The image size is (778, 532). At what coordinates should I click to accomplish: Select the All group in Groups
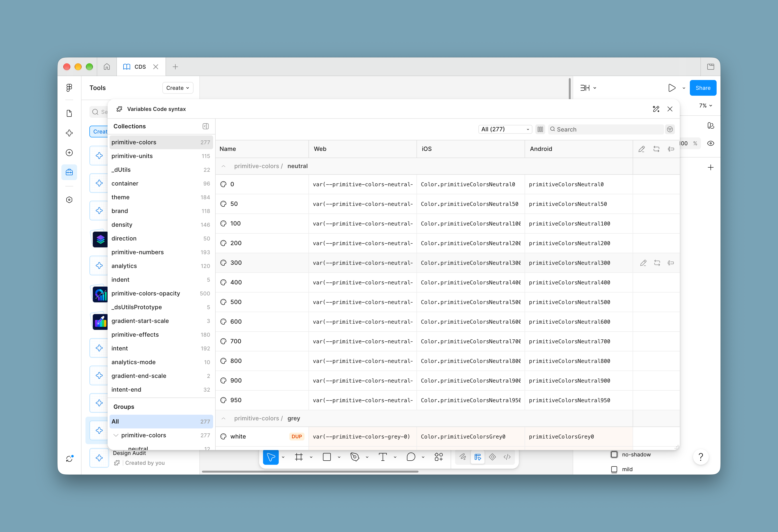click(161, 421)
